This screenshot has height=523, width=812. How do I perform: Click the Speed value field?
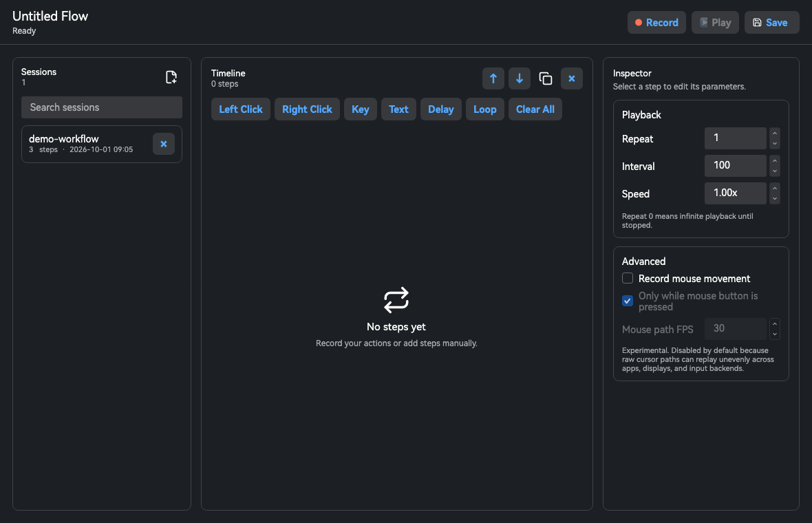(x=736, y=193)
